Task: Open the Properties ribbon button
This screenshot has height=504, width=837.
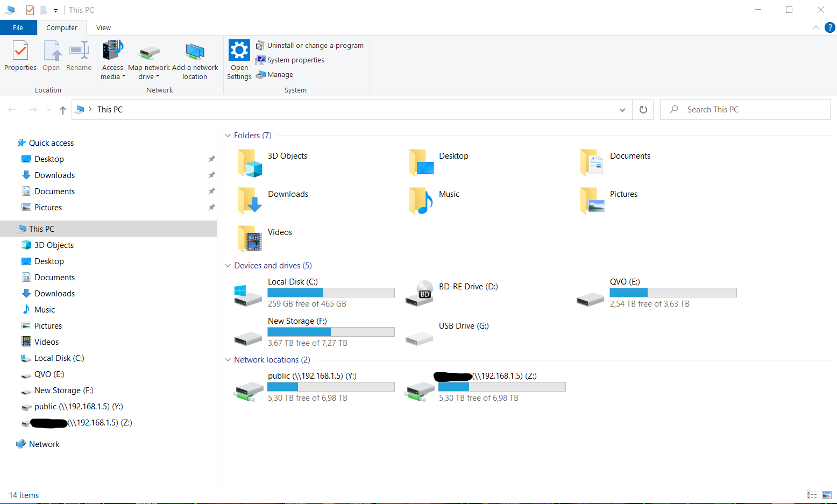Action: point(20,56)
